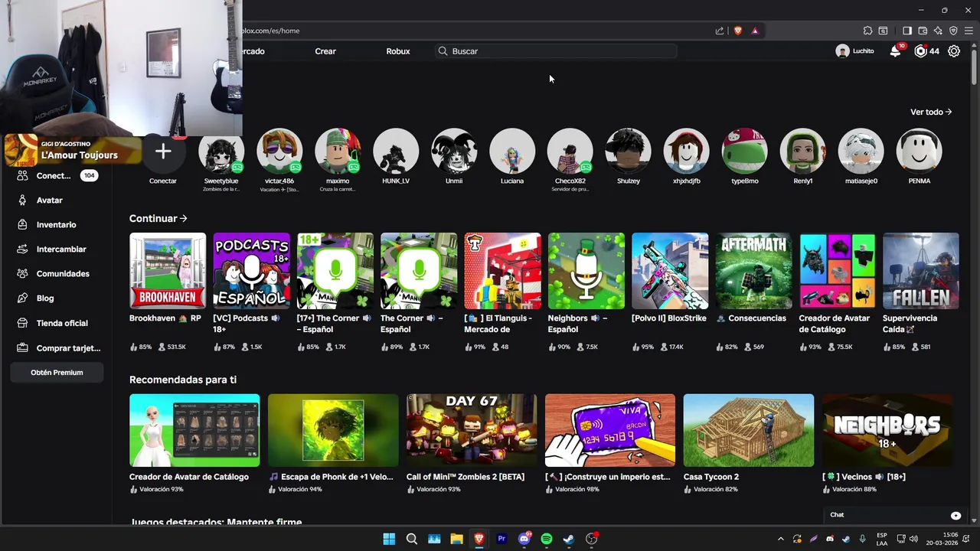980x551 pixels.
Task: Click the Continuar section arrow link
Action: [x=158, y=218]
